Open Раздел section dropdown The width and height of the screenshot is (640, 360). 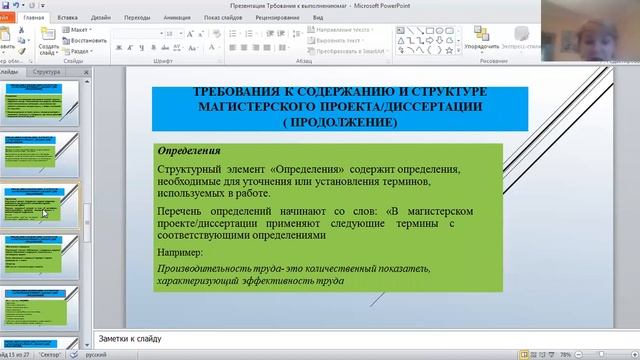(78, 51)
